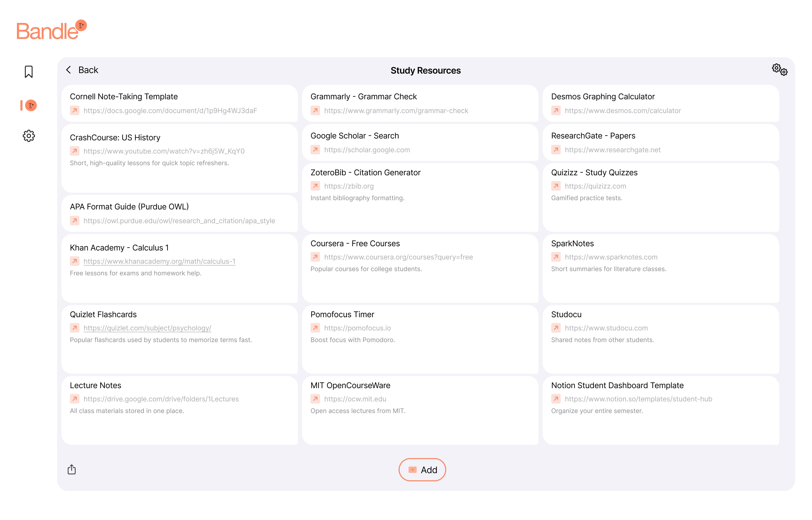Open link arrow for APA Format Guide
Viewport: 812px width, 520px height.
[75, 220]
